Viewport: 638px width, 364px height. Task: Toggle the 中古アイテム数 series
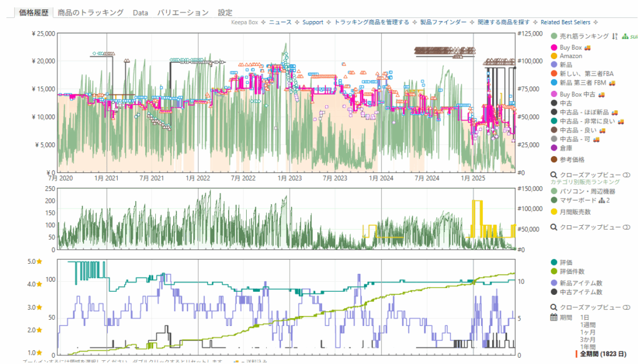coord(576,292)
